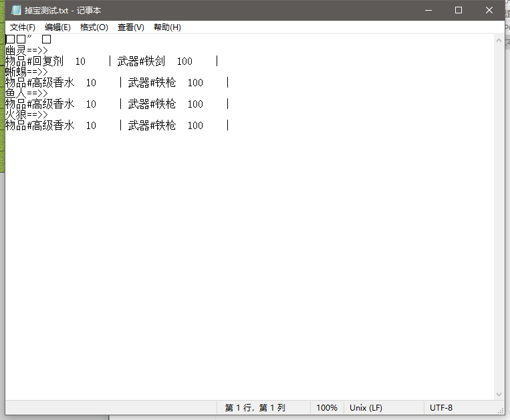Click 物品#高级香水 under 火狼

pyautogui.click(x=39, y=126)
